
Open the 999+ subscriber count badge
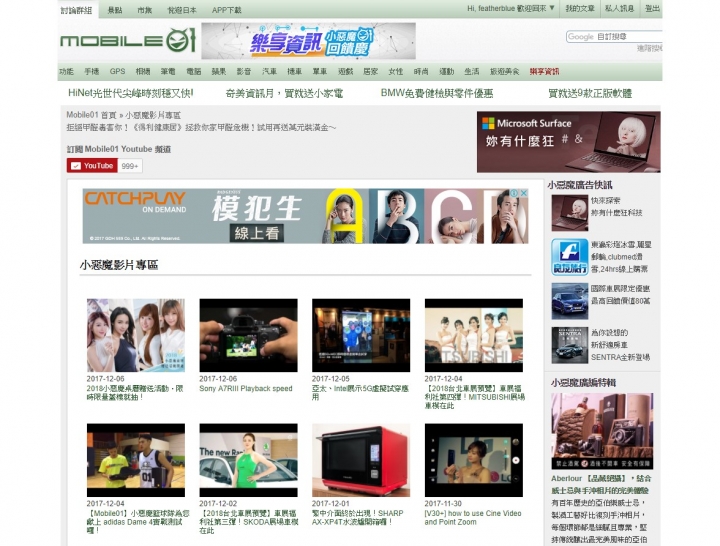[130, 166]
